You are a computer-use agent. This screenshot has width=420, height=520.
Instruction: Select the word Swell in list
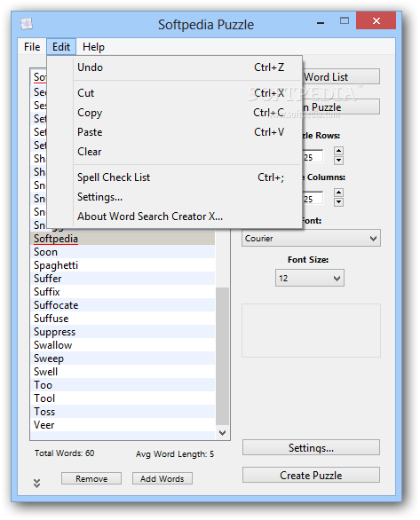123,372
